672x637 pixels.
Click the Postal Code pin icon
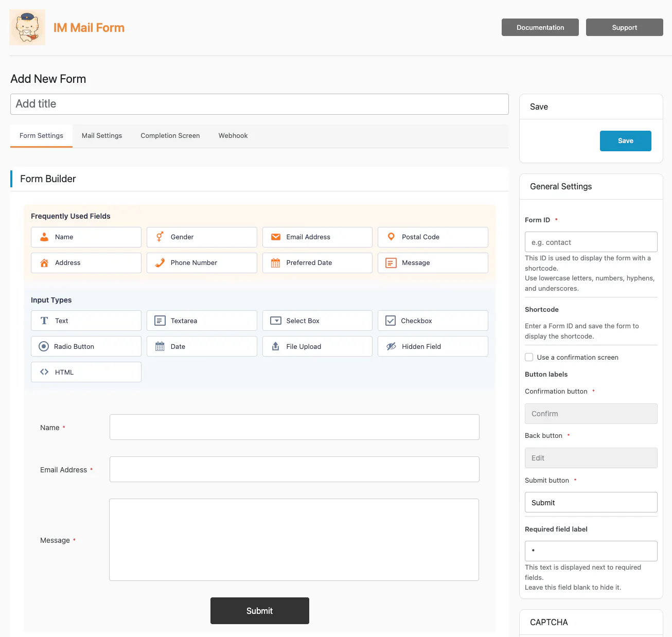coord(391,237)
